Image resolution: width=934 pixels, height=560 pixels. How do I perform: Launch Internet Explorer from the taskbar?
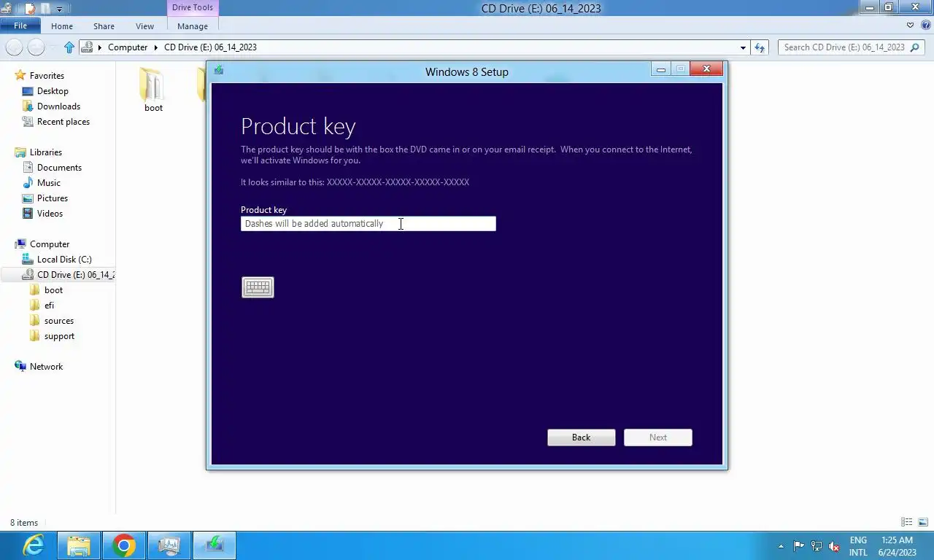(34, 545)
